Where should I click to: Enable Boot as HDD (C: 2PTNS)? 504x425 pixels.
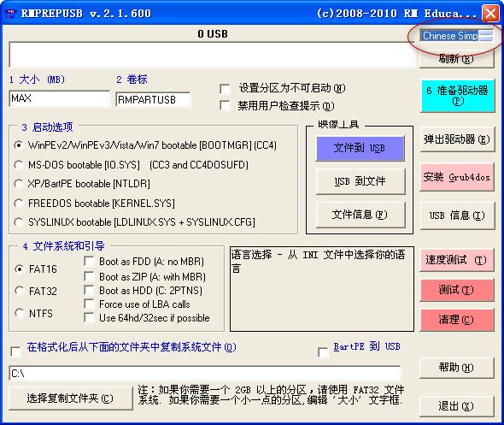(x=89, y=290)
